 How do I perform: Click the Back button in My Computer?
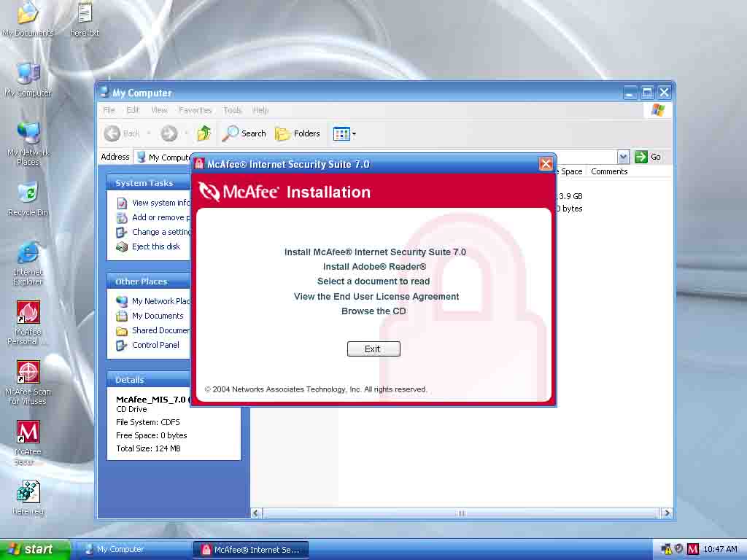click(122, 134)
